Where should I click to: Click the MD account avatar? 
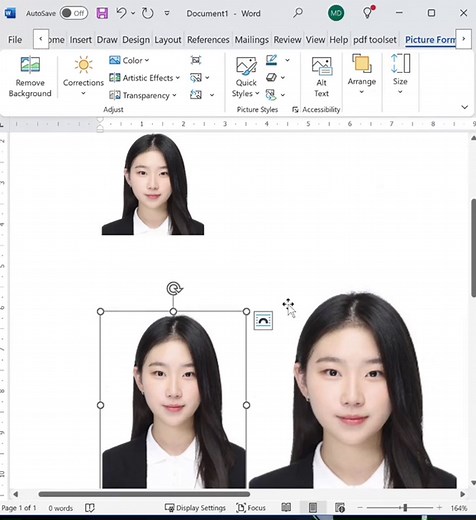click(336, 13)
